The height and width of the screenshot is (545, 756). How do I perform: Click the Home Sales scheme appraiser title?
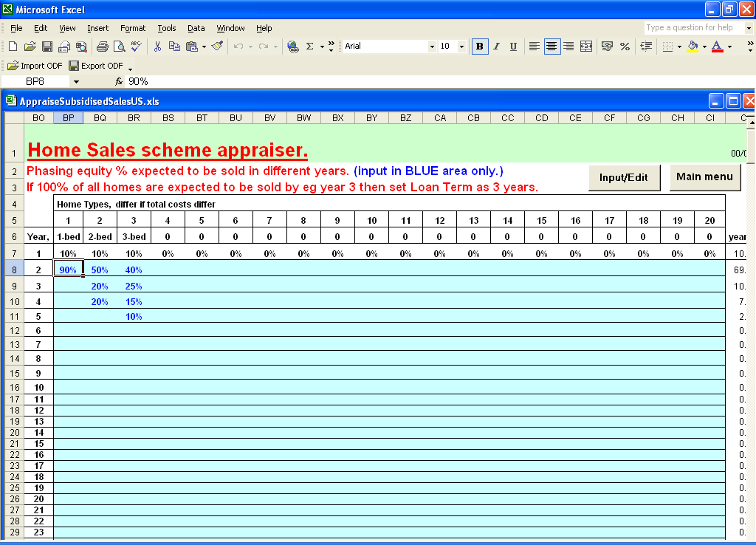(x=168, y=150)
